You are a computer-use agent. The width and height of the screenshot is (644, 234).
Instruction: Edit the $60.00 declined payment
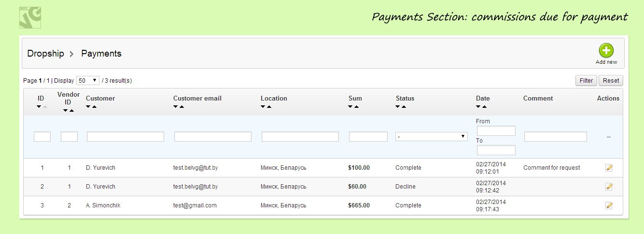pos(609,187)
